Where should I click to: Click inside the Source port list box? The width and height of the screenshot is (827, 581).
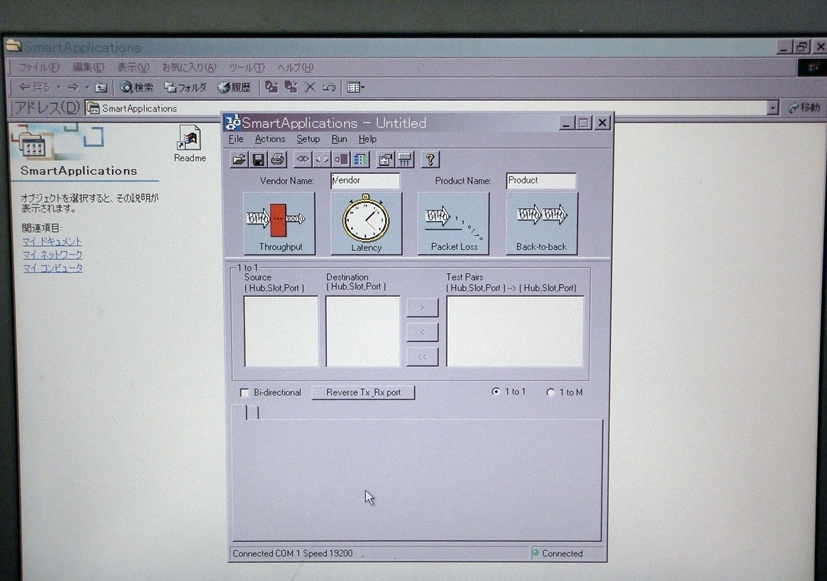[281, 331]
